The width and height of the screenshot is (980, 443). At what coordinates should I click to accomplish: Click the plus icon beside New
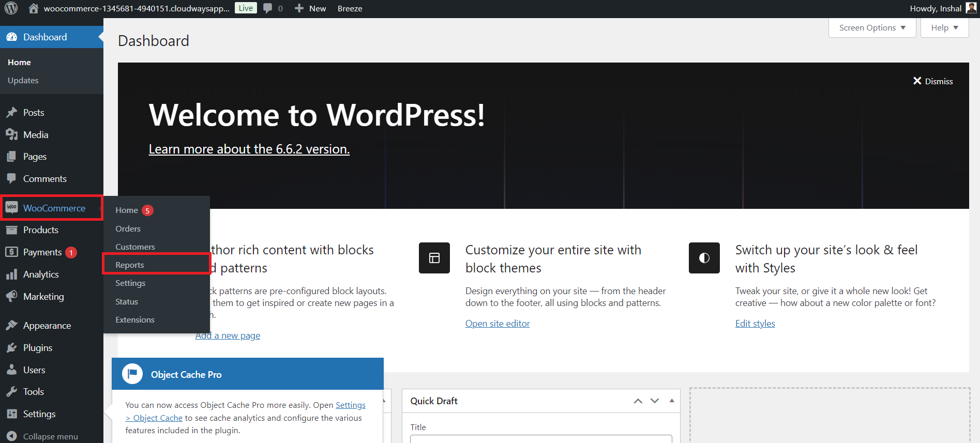tap(299, 8)
